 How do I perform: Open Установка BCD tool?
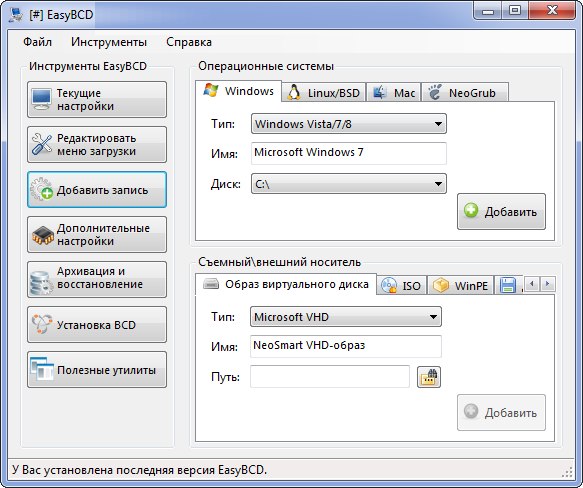coord(97,325)
